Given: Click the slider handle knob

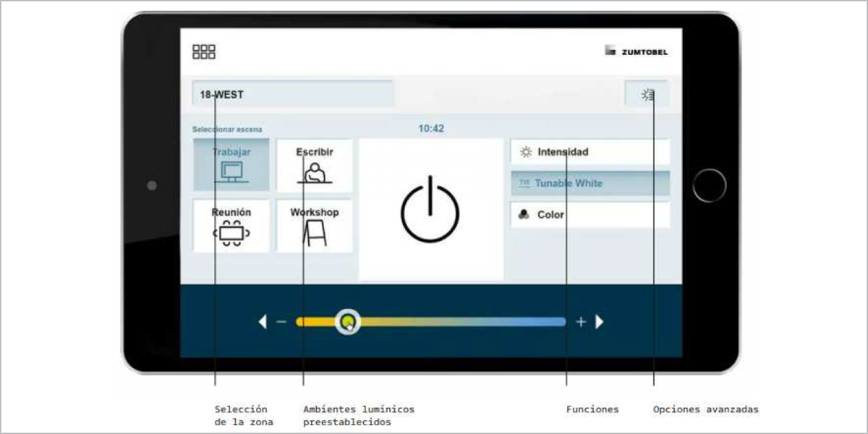Looking at the screenshot, I should coord(348,321).
